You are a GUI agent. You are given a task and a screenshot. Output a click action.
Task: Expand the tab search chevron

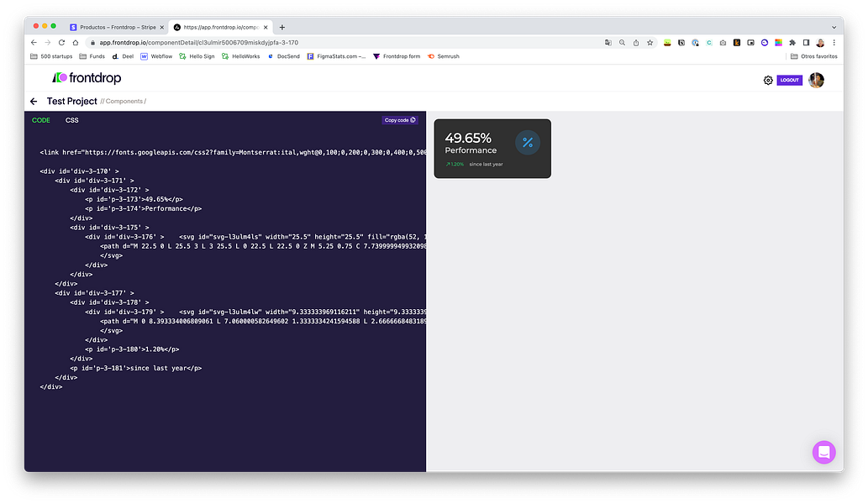tap(834, 27)
